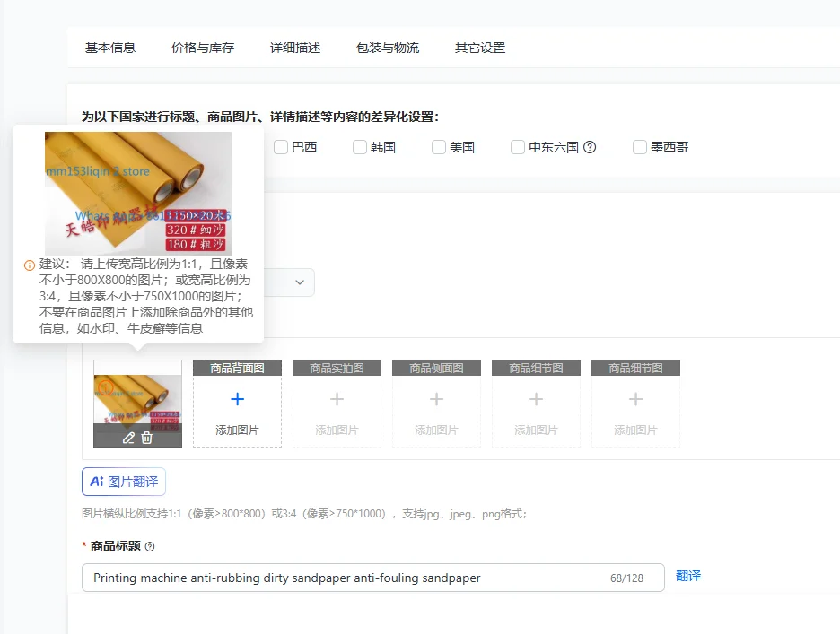This screenshot has height=634, width=840.
Task: Click the 68/128 character counter
Action: [x=626, y=578]
